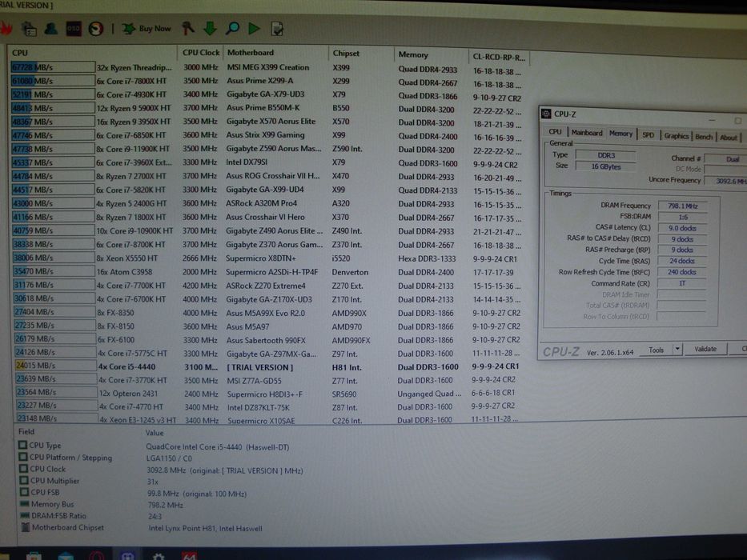
Task: Select the 4x Ryzen 5 2400G HT row
Action: tap(267, 203)
